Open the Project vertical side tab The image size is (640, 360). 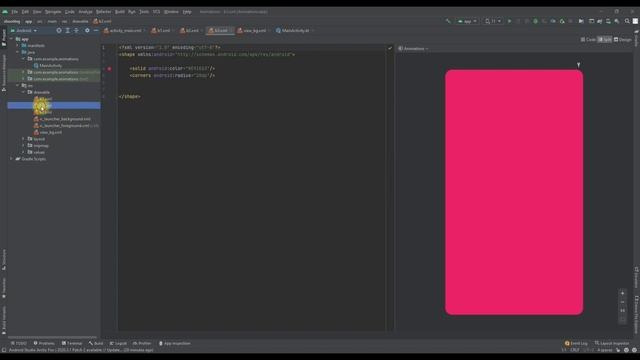click(x=4, y=38)
